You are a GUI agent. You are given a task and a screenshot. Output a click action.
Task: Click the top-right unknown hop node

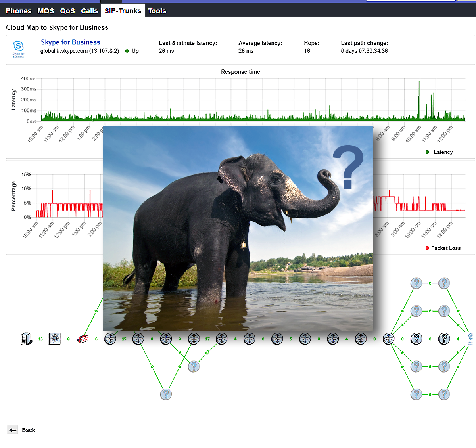click(x=444, y=283)
